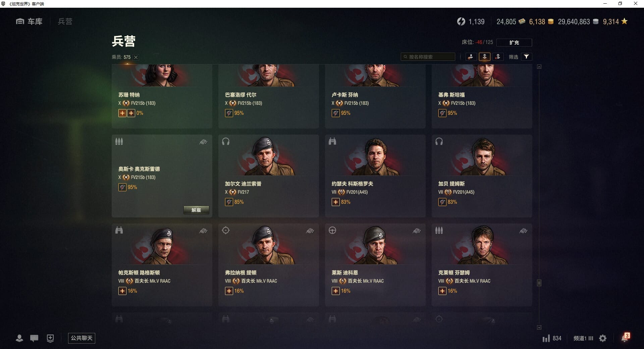Go back to the 车库 garage tab
This screenshot has width=644, height=349.
pos(29,21)
